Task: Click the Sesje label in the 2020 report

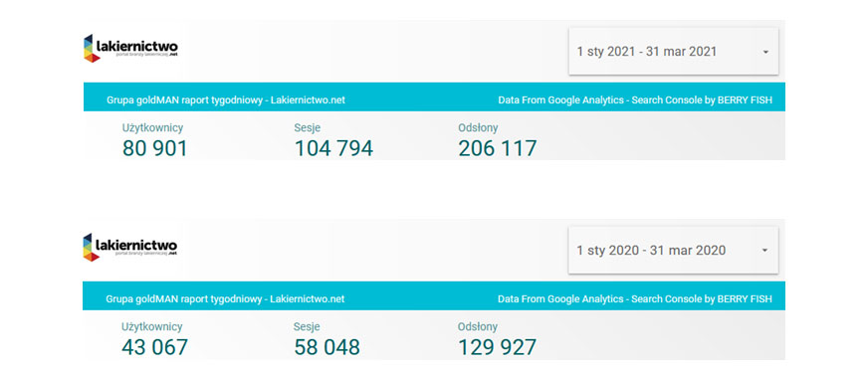Action: point(307,327)
